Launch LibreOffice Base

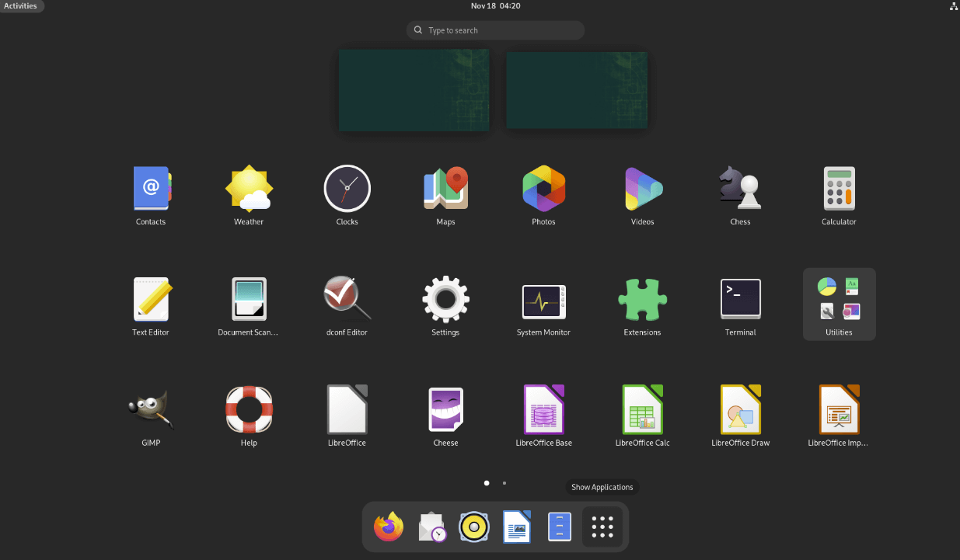543,409
